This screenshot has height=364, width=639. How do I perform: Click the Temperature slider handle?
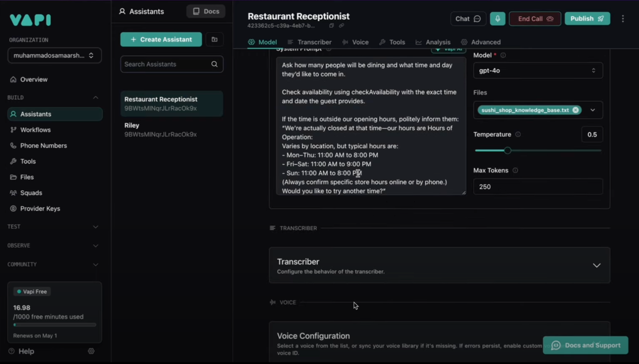pos(507,151)
